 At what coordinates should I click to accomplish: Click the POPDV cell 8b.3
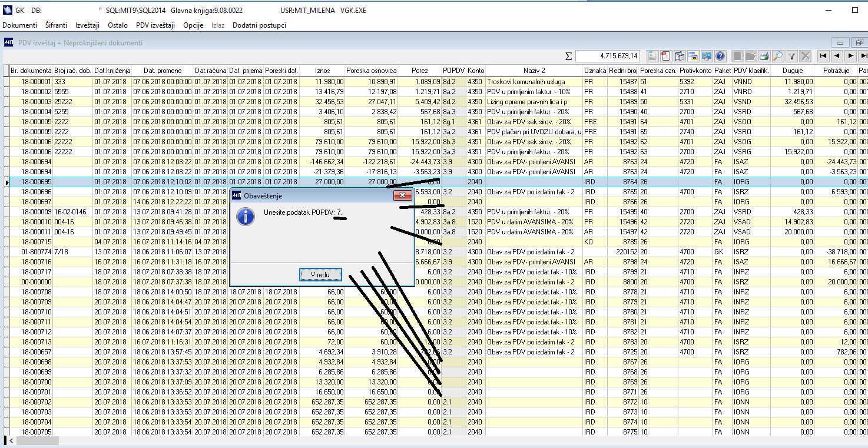pos(454,141)
